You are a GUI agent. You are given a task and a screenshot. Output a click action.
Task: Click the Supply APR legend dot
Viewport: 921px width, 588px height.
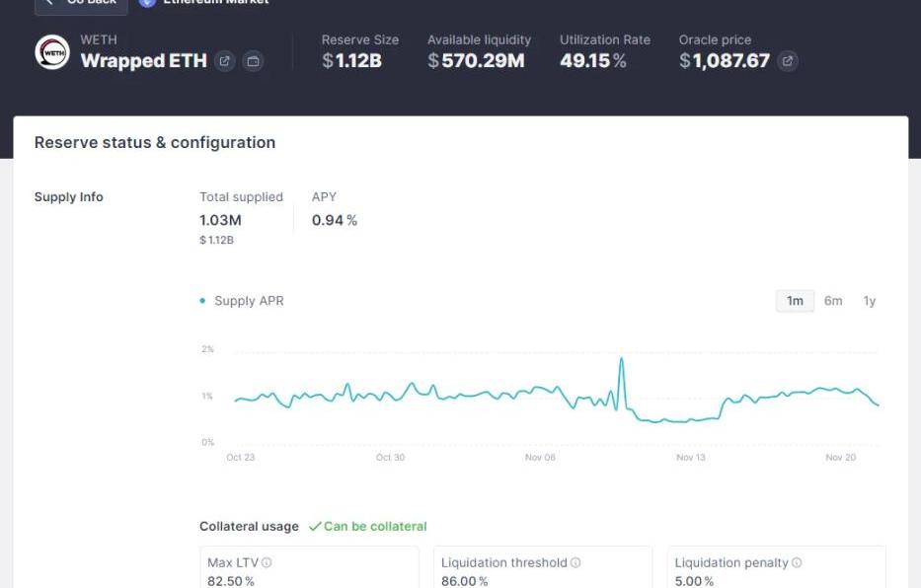coord(203,301)
